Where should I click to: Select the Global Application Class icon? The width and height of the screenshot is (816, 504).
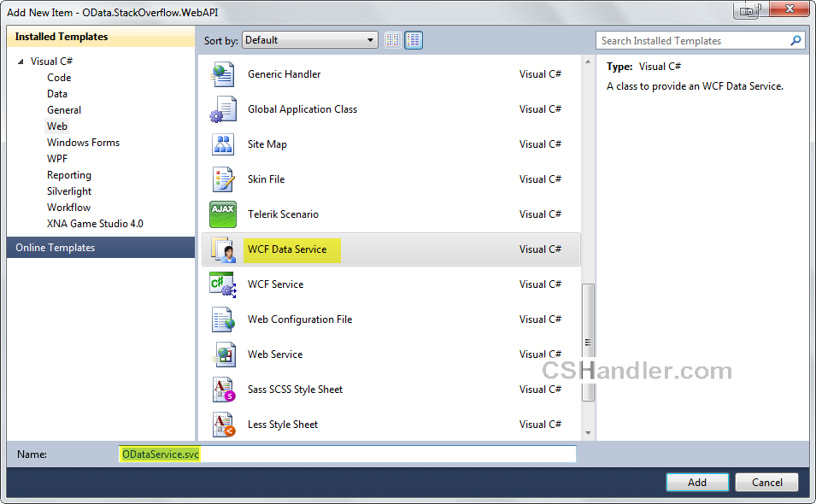[x=223, y=109]
